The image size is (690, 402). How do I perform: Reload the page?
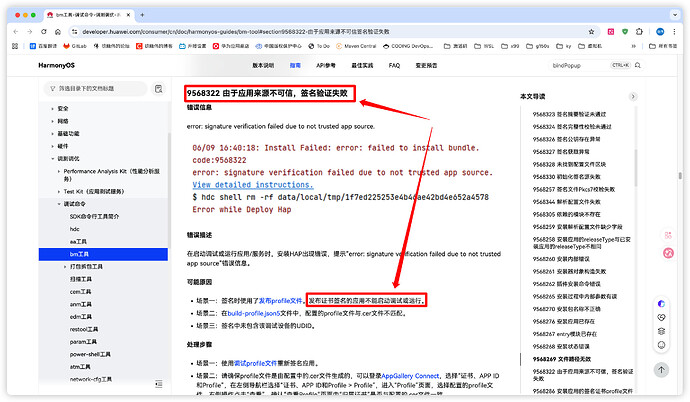44,32
